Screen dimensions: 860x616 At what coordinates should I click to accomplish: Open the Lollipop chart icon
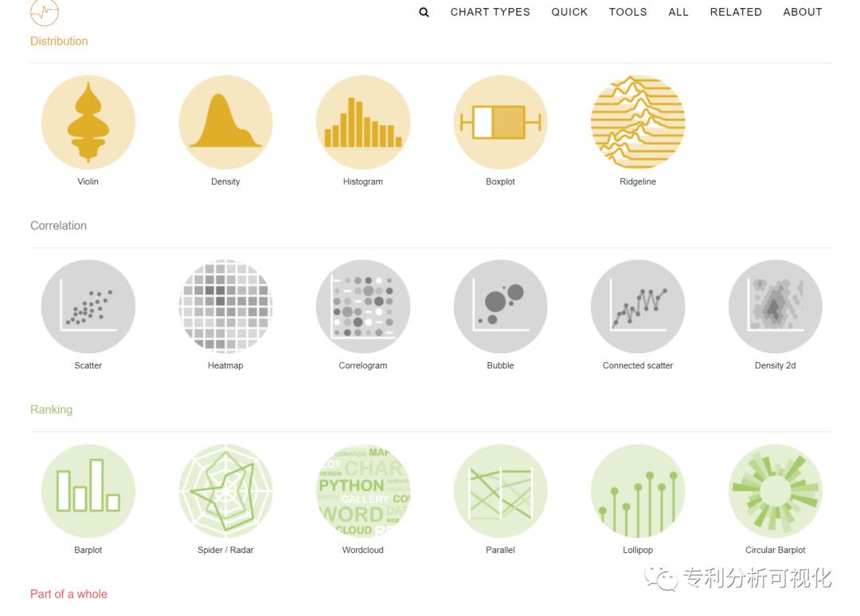pyautogui.click(x=638, y=490)
